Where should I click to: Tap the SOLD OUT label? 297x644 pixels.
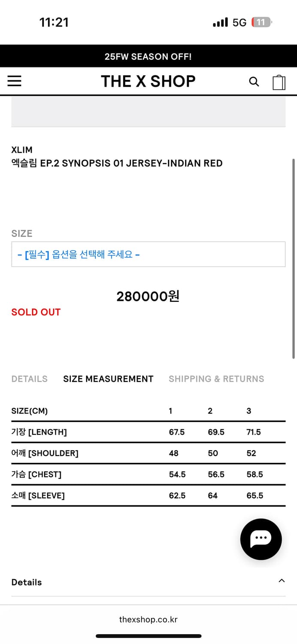pyautogui.click(x=36, y=312)
